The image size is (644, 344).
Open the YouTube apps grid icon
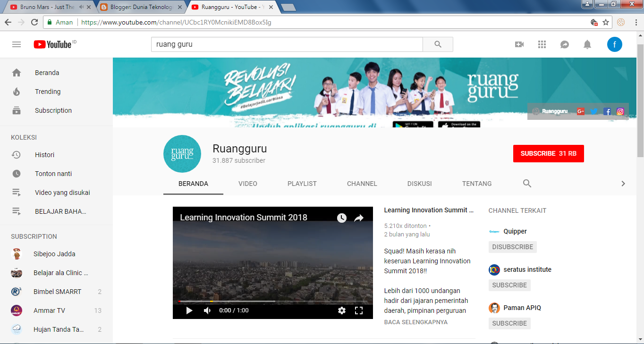coord(542,44)
